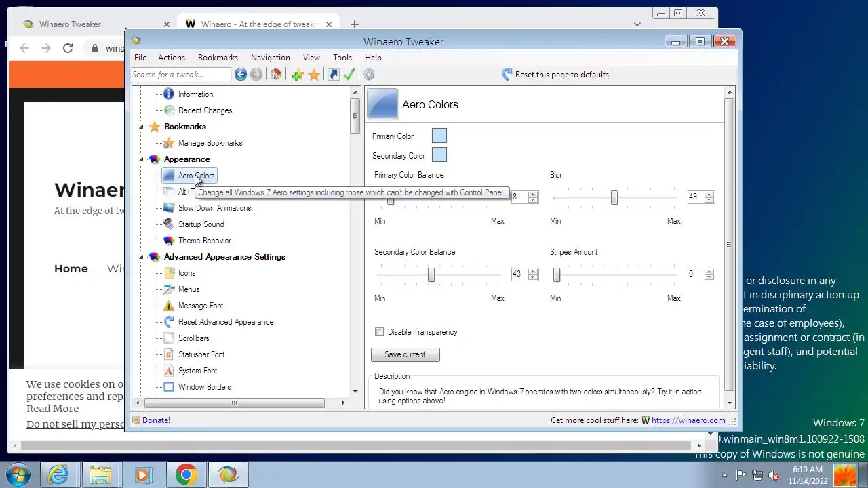Image resolution: width=868 pixels, height=488 pixels.
Task: Click the Reset this page to defaults icon
Action: pyautogui.click(x=507, y=75)
